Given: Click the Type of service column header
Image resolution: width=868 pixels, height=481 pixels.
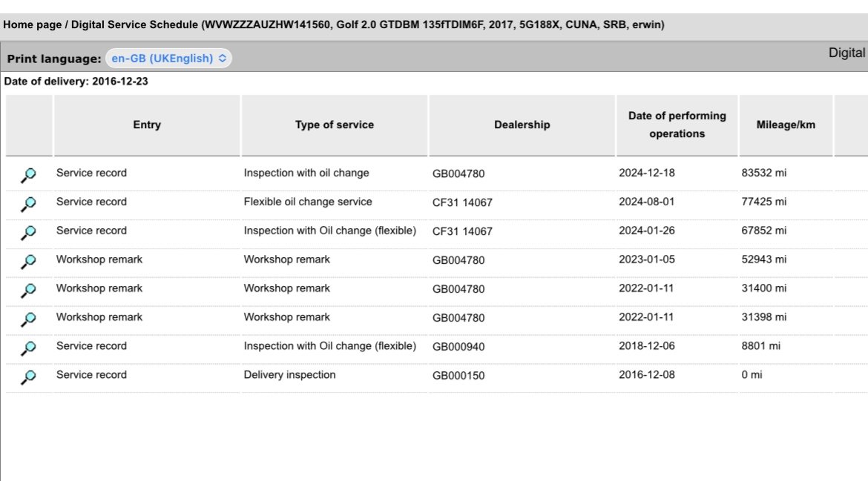Looking at the screenshot, I should 335,125.
